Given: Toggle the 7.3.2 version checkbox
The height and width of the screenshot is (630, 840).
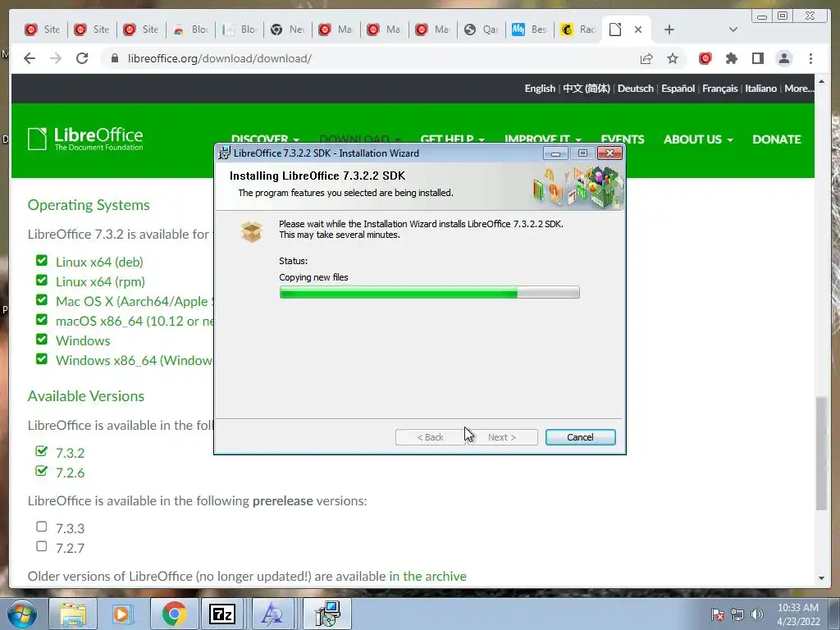Looking at the screenshot, I should 42,451.
